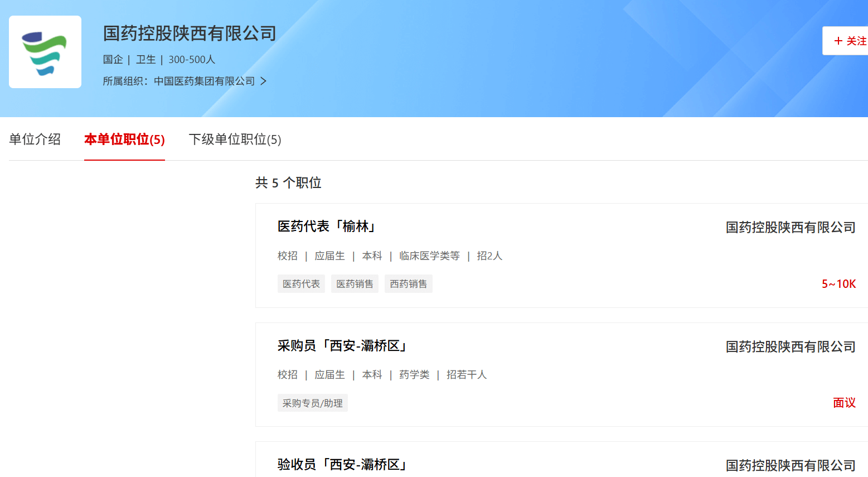Click company name beside 验收员 listing
The image size is (868, 477).
tap(790, 466)
